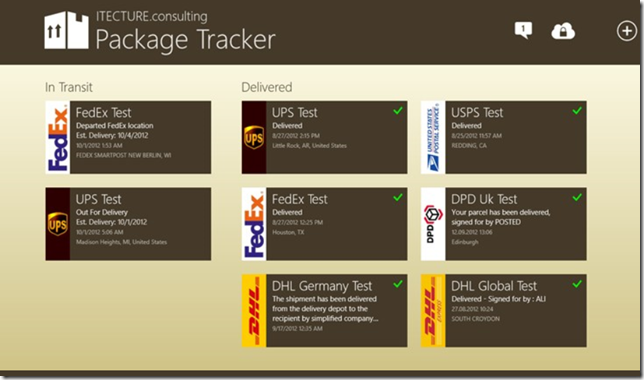Click UPS logo on Out For Delivery card
644x380 pixels.
(58, 224)
